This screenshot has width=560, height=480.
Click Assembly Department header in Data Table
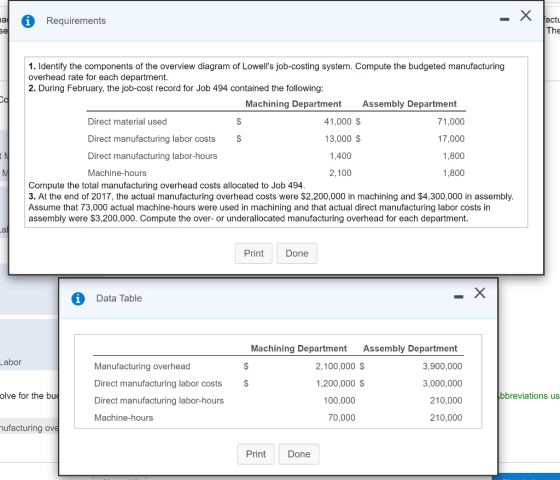pyautogui.click(x=410, y=349)
